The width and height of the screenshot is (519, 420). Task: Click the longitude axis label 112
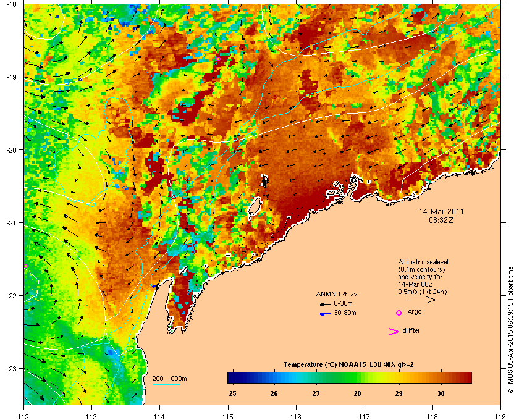[24, 416]
